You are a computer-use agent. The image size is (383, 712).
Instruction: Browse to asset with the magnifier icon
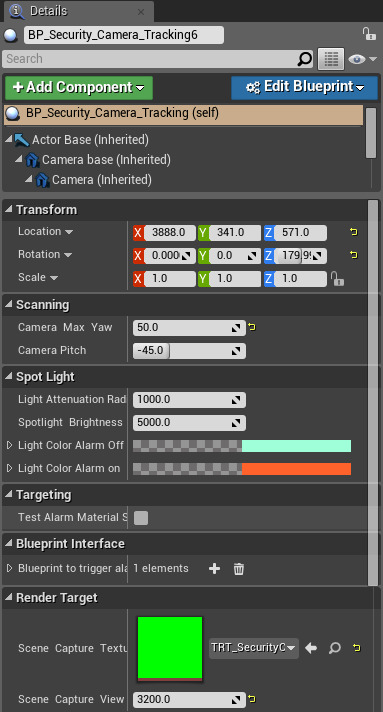(x=334, y=648)
